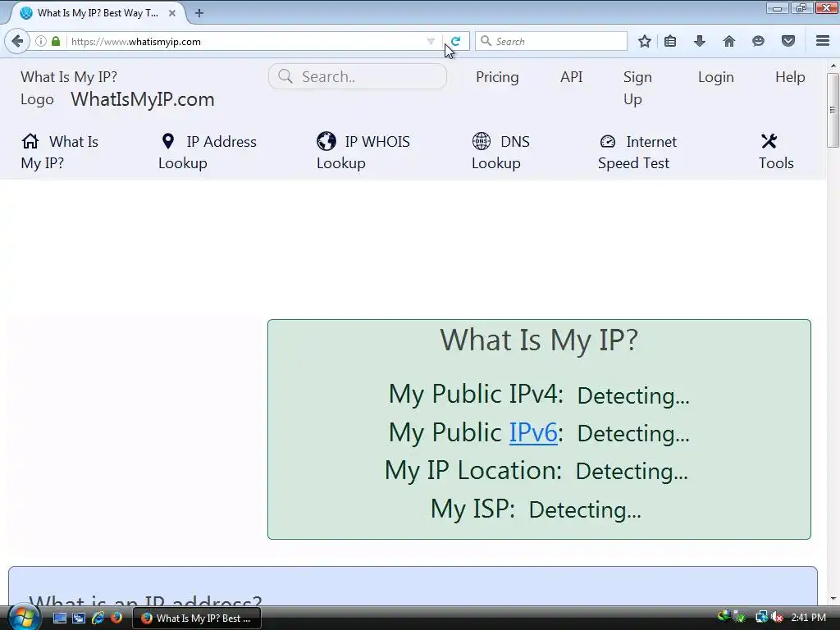This screenshot has height=630, width=840.
Task: Click Switch between windows quick launch icon
Action: coord(78,619)
